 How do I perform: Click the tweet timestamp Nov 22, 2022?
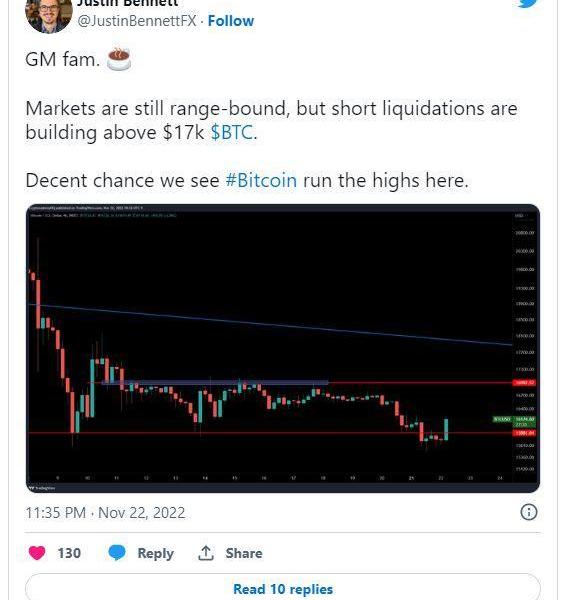pyautogui.click(x=105, y=513)
